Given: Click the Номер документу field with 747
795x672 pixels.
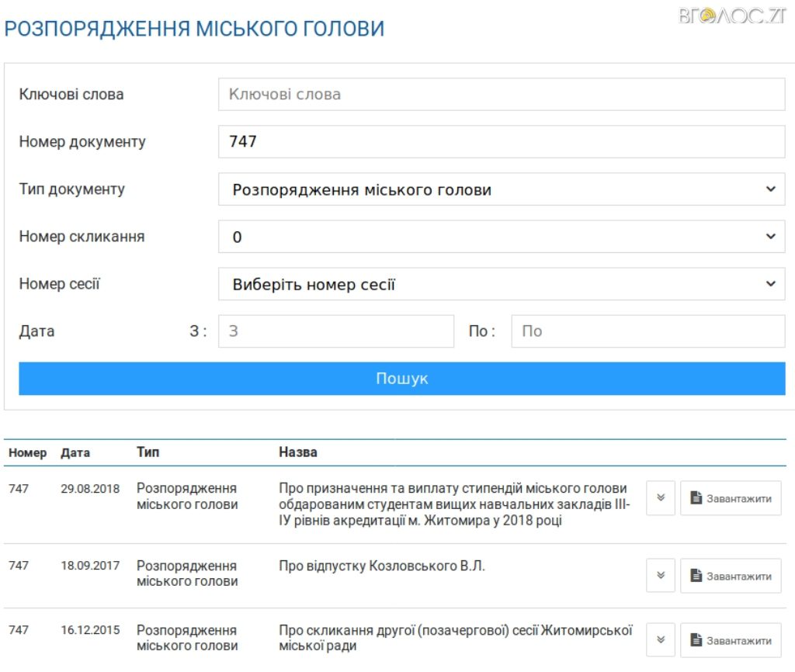Looking at the screenshot, I should [x=501, y=142].
